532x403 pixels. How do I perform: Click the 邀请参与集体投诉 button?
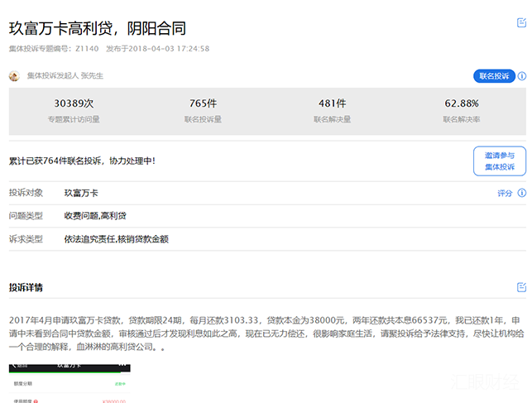tap(500, 161)
